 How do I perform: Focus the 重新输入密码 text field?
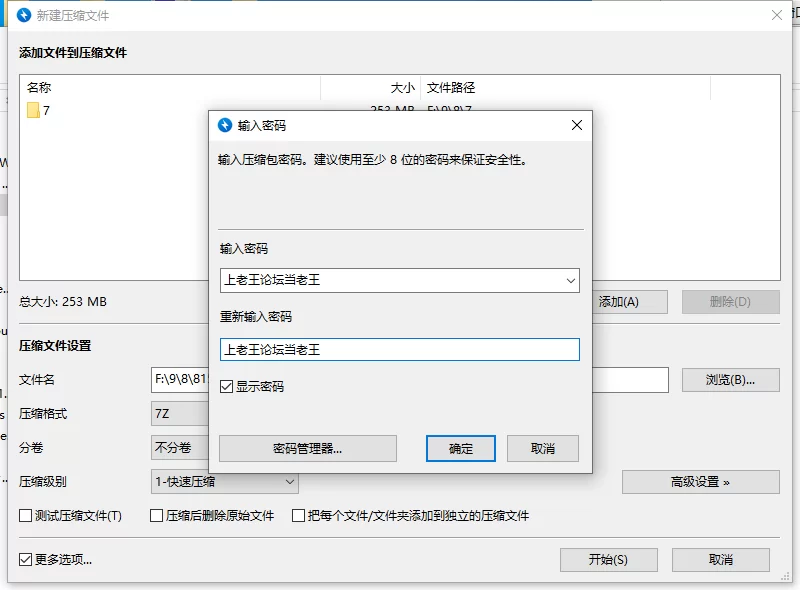[x=399, y=350]
